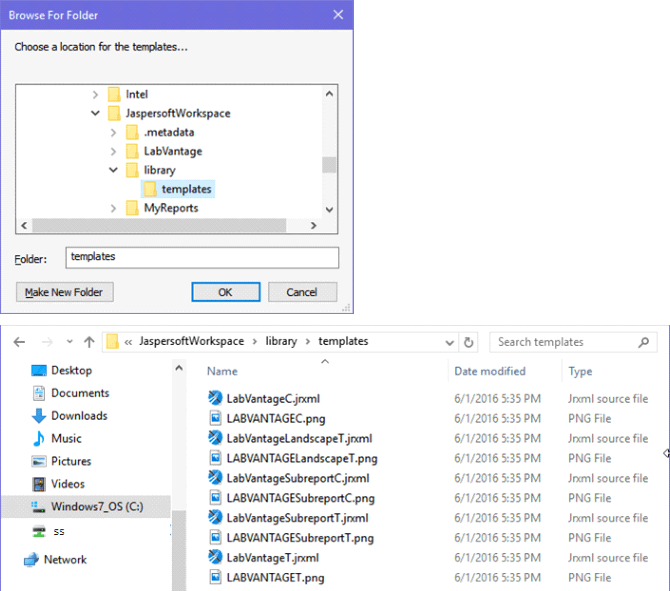The image size is (670, 591).
Task: Refresh the templates folder view
Action: [468, 342]
